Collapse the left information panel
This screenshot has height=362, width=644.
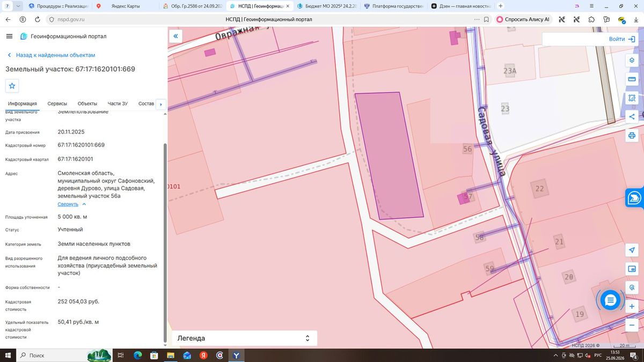click(x=175, y=36)
